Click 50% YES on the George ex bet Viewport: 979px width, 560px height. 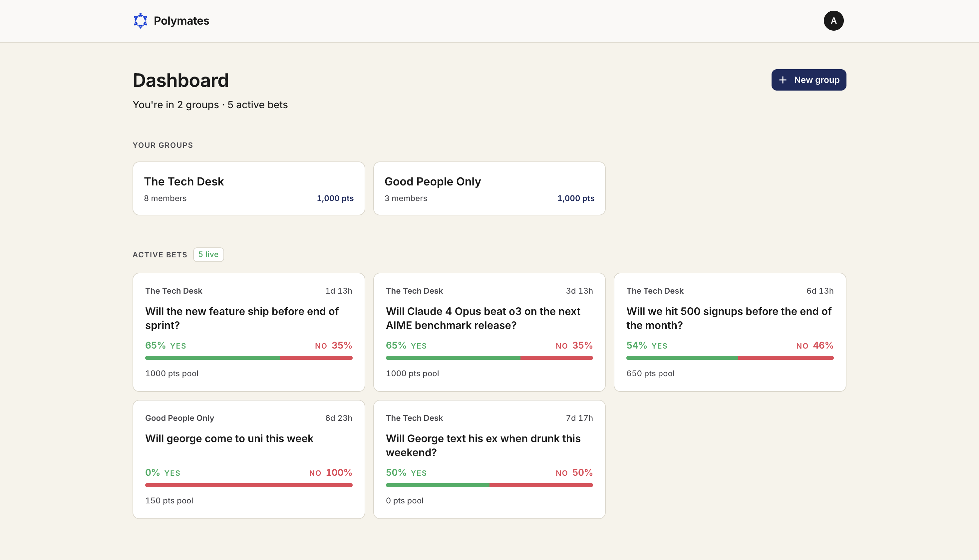(x=406, y=472)
